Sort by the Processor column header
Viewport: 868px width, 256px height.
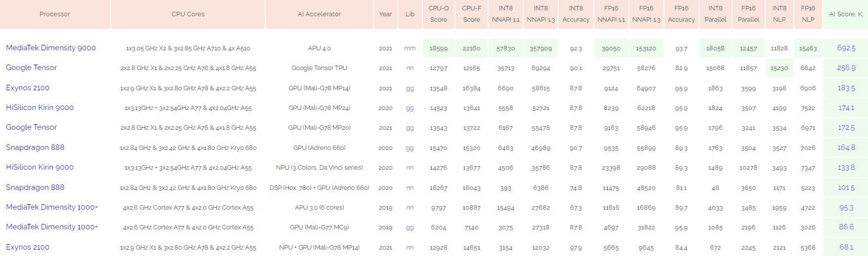pos(55,14)
